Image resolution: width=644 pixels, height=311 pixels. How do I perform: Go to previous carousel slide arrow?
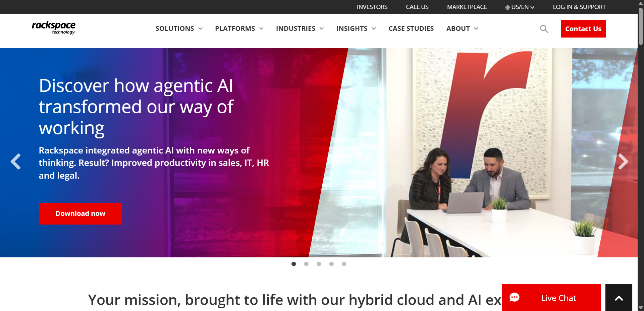click(x=15, y=162)
